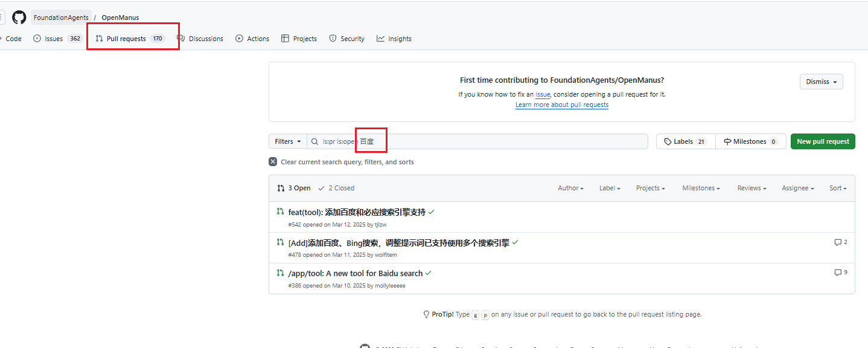Image resolution: width=868 pixels, height=348 pixels.
Task: Click 'Clear current search query, filters, and sorts'
Action: click(x=347, y=162)
